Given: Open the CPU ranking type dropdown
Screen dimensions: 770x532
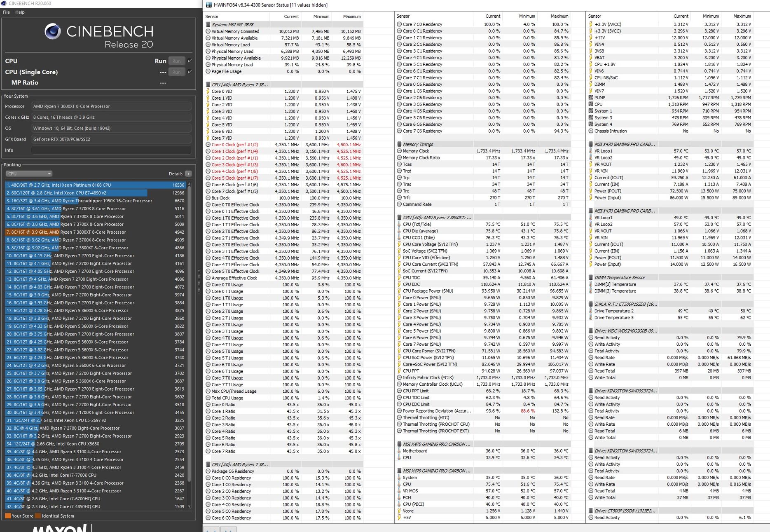Looking at the screenshot, I should 29,173.
